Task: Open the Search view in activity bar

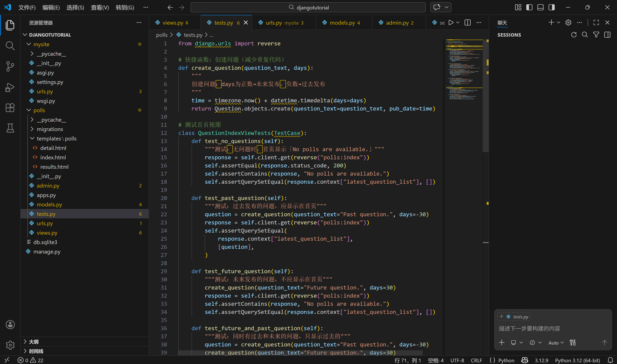Action: (x=10, y=46)
